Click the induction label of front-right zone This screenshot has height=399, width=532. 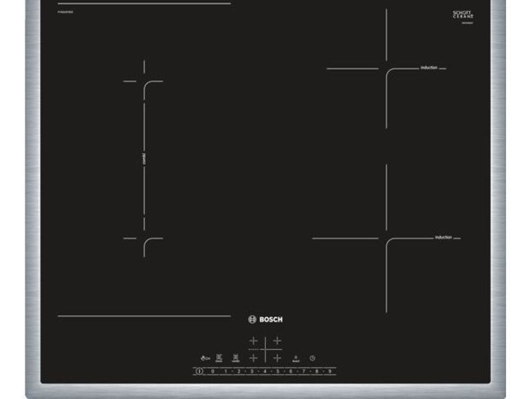pyautogui.click(x=443, y=237)
